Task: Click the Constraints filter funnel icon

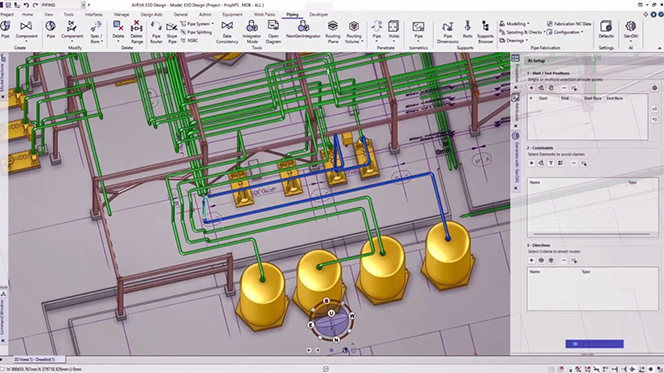Action: [551, 163]
